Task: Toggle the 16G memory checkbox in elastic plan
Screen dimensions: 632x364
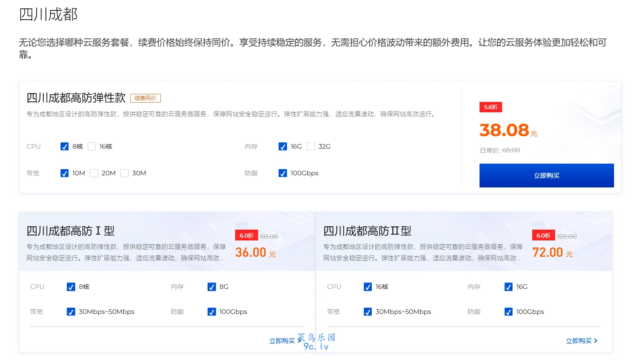Action: pos(283,147)
